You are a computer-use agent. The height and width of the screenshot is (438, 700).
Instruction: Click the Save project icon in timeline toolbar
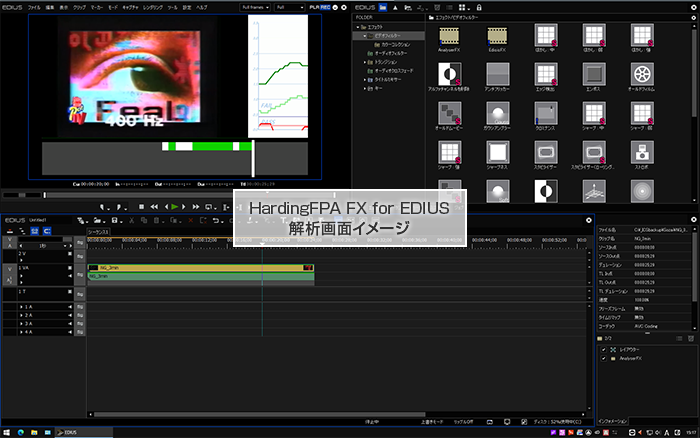coord(115,221)
